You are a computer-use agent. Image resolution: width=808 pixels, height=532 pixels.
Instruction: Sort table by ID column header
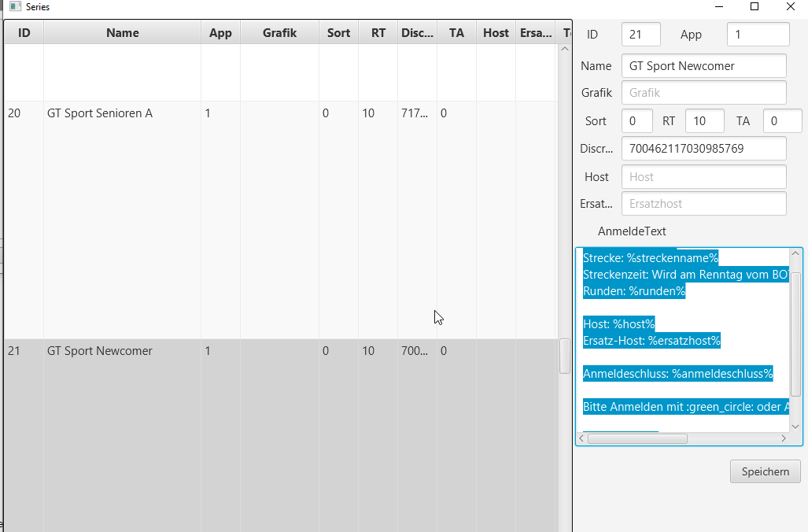tap(24, 33)
